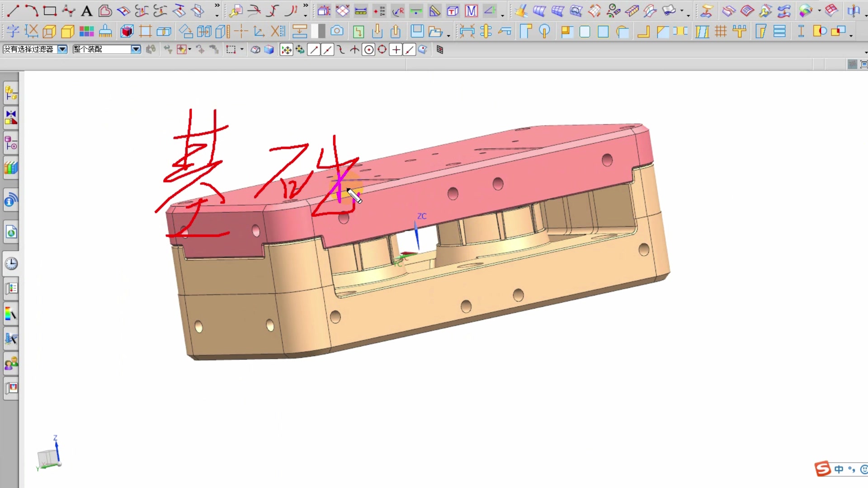The height and width of the screenshot is (488, 868).
Task: Click the view orientation triad cube
Action: 48,458
